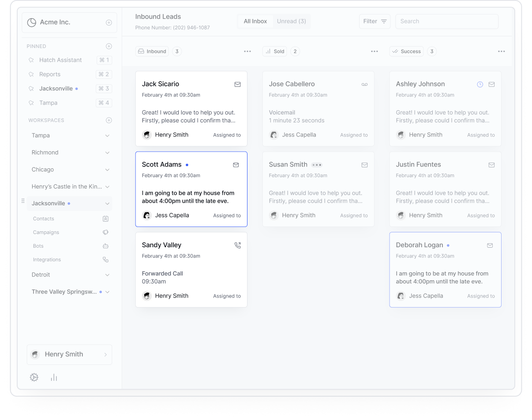Click inside the Search field
This screenshot has height=420, width=532.
click(x=446, y=21)
